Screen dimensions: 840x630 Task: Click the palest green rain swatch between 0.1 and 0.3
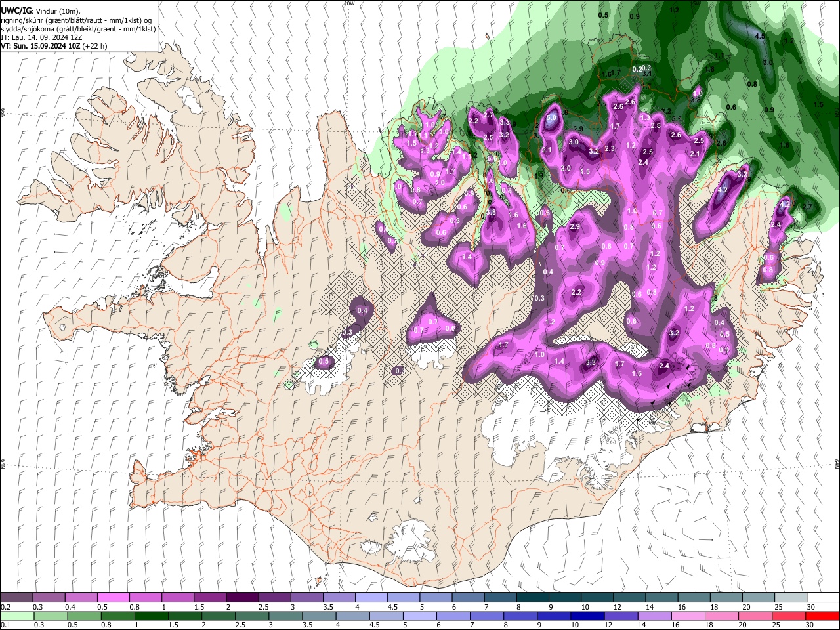click(x=17, y=616)
